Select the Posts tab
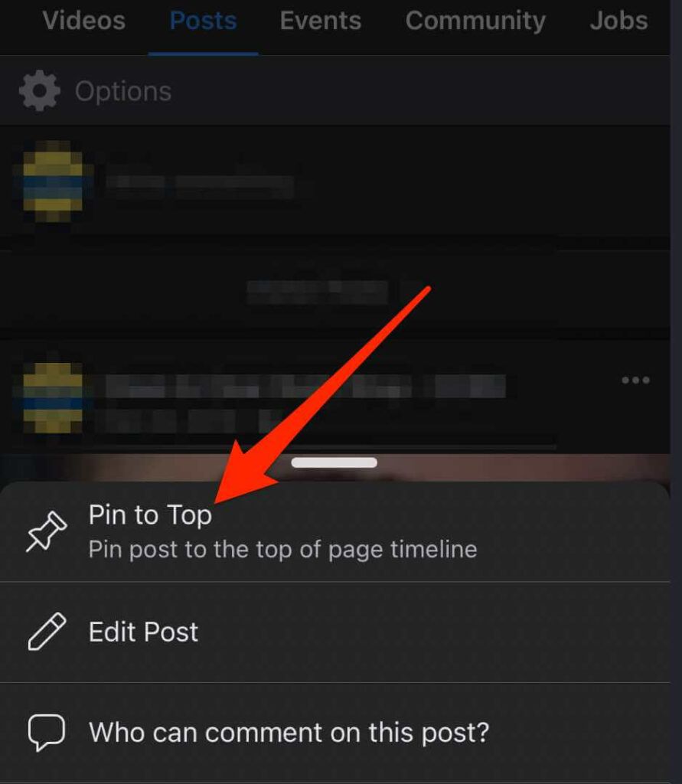Viewport: 682px width, 784px height. coord(203,21)
